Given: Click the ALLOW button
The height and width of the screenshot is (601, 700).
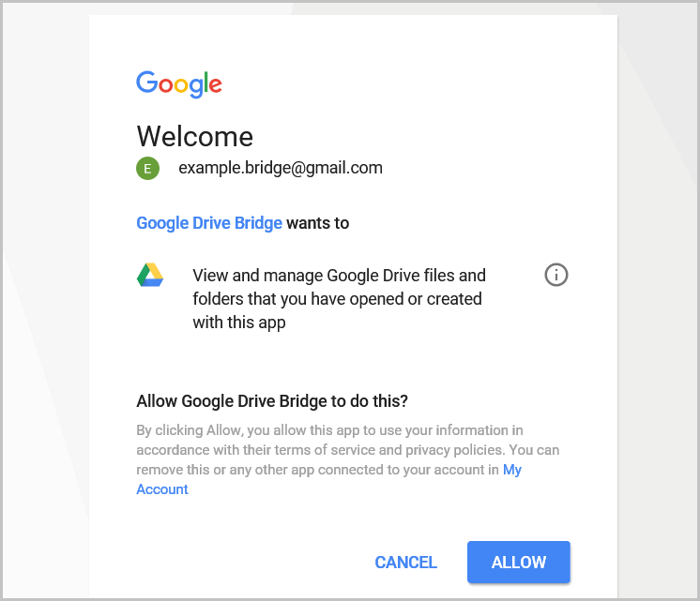Looking at the screenshot, I should tap(518, 563).
